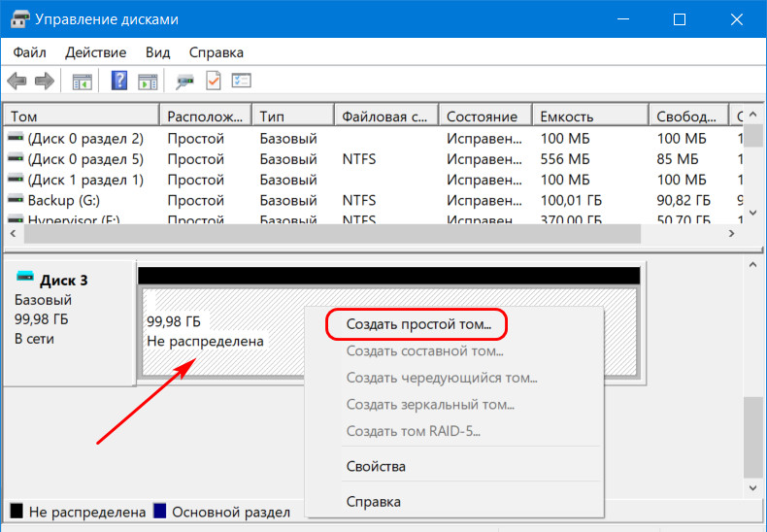Select Справка in the context menu
Image resolution: width=767 pixels, height=532 pixels.
click(373, 502)
